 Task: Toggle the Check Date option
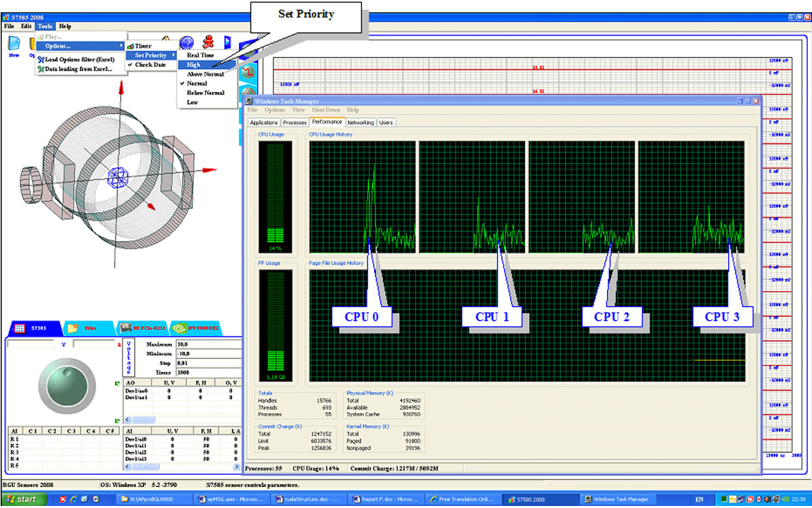(150, 64)
